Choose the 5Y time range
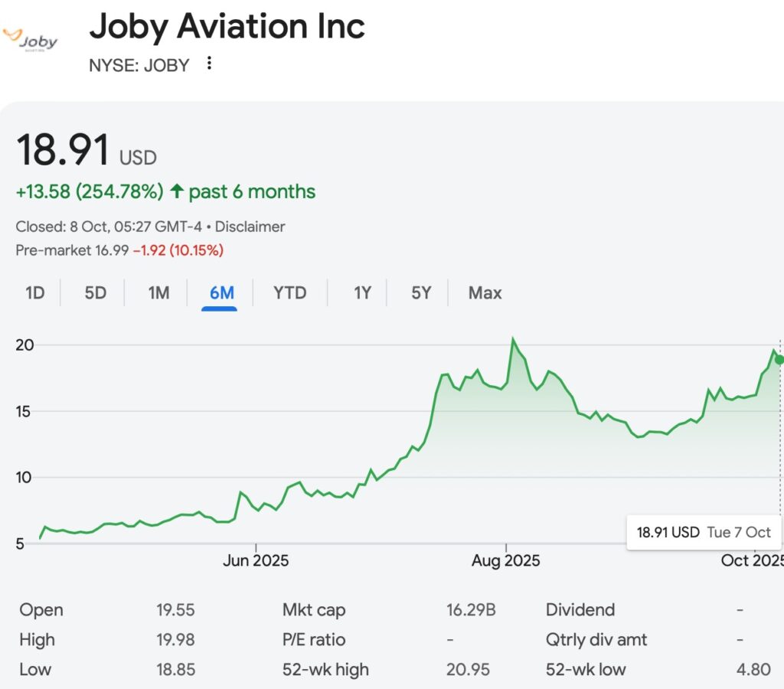The height and width of the screenshot is (689, 784). (x=421, y=292)
